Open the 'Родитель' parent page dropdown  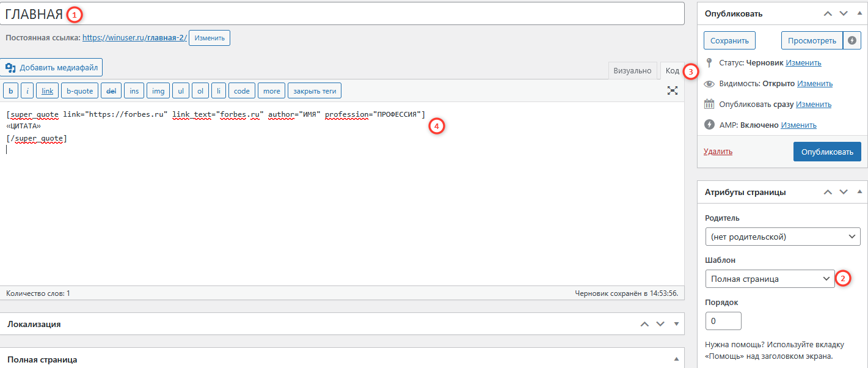coord(782,237)
